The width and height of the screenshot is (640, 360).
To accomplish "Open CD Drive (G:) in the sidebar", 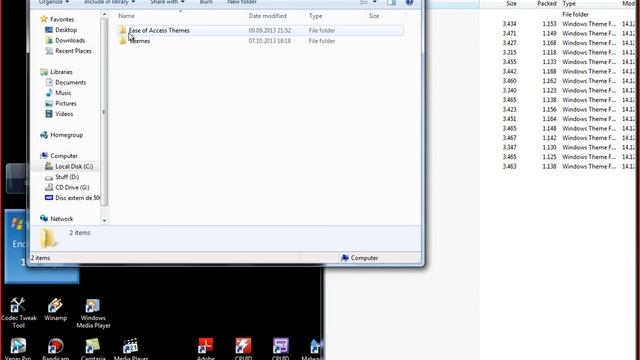I will 72,187.
